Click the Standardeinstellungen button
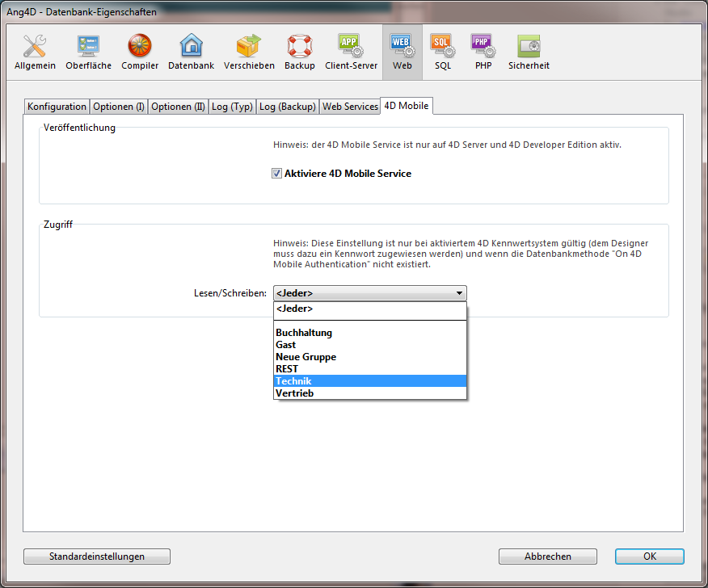 [97, 556]
